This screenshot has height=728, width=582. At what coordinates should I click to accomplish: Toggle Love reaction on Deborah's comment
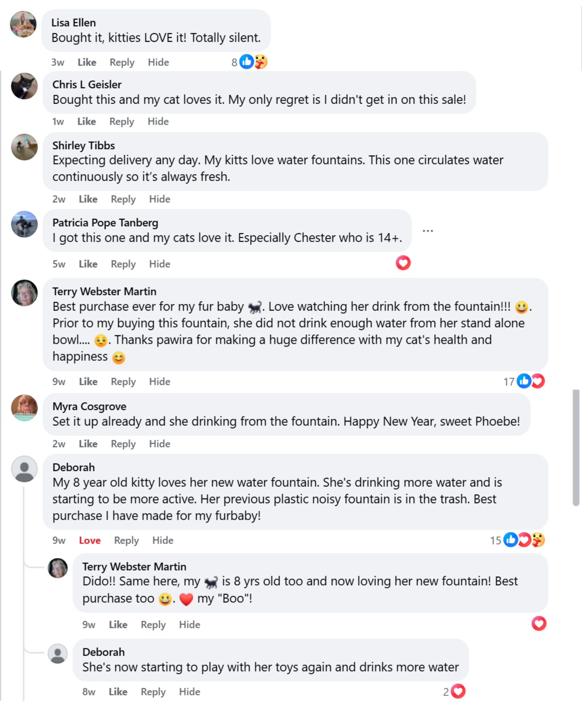click(x=90, y=541)
